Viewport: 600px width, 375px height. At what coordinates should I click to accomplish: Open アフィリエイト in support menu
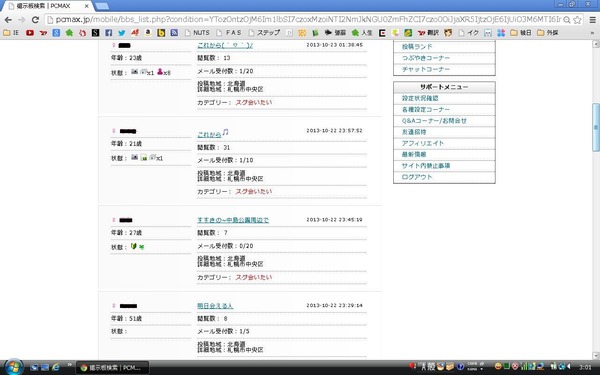pyautogui.click(x=423, y=143)
